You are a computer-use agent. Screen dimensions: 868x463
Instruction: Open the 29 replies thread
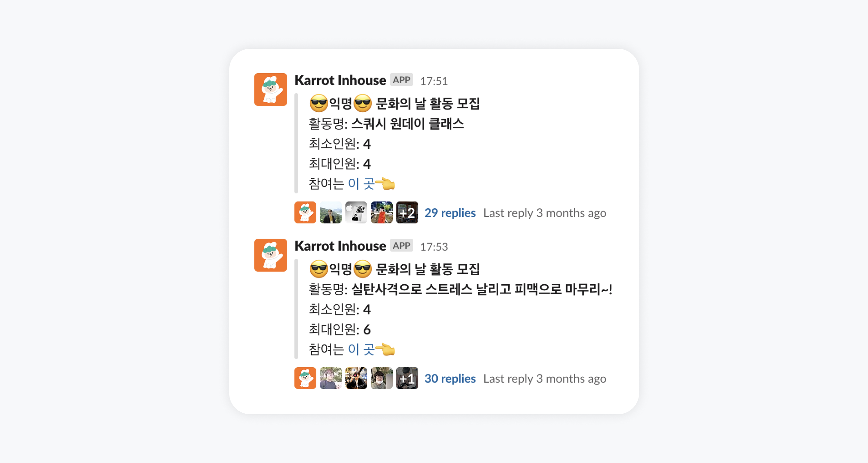(x=450, y=213)
